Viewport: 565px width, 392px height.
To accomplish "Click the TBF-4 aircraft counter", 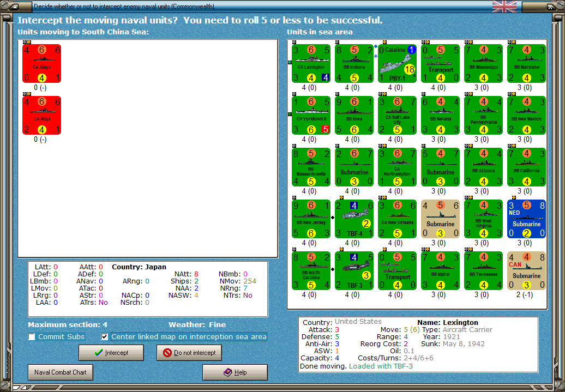I will (x=354, y=219).
